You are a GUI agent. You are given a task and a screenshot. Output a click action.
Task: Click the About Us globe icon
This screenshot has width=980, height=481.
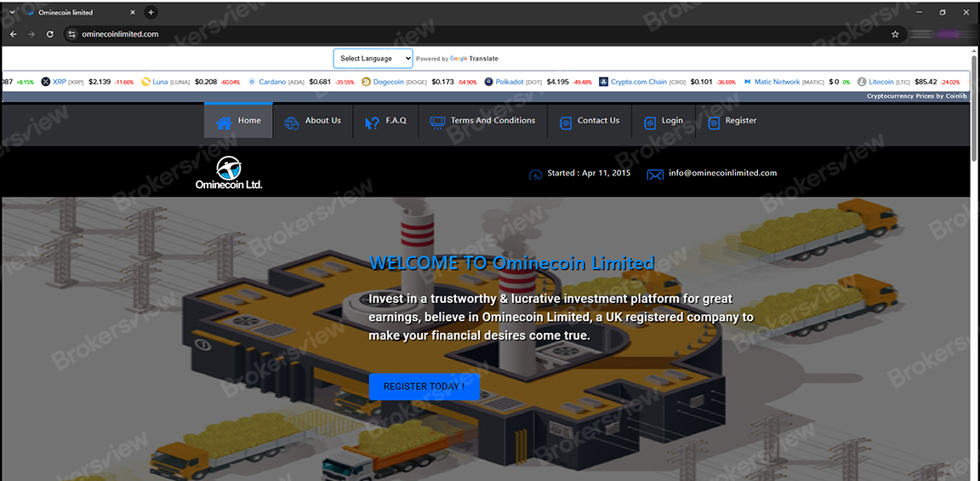(291, 123)
